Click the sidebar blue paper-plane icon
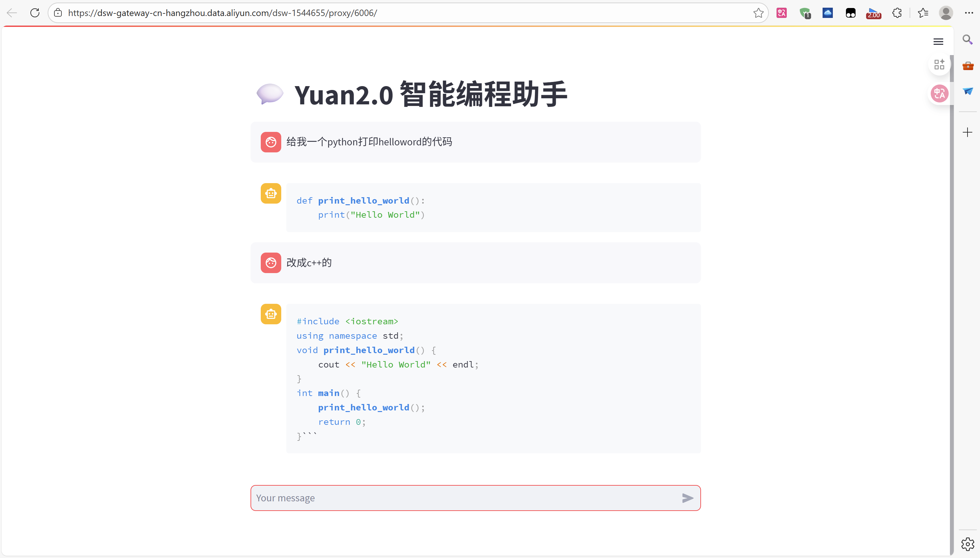980x558 pixels. coord(968,91)
